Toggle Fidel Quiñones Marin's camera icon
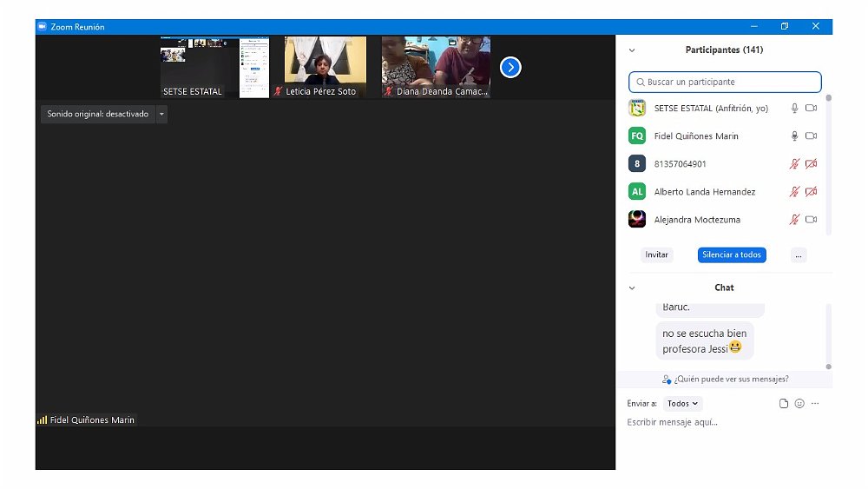Image resolution: width=868 pixels, height=489 pixels. [811, 136]
